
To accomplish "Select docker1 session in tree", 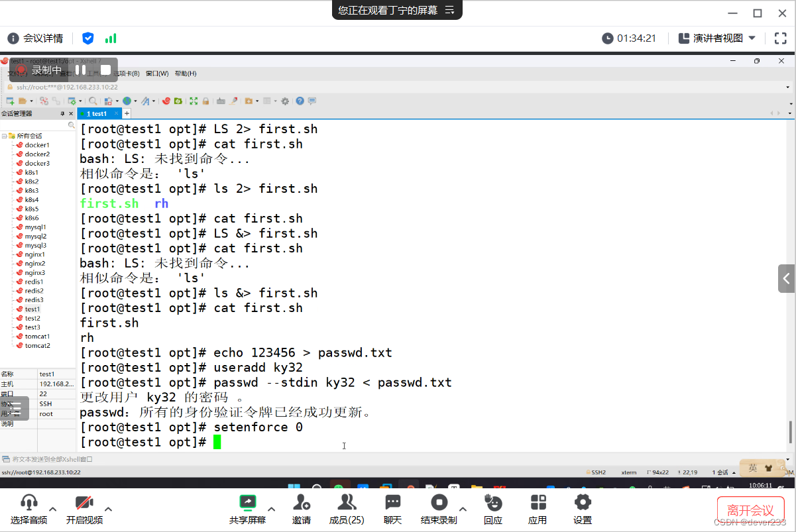I will point(37,145).
